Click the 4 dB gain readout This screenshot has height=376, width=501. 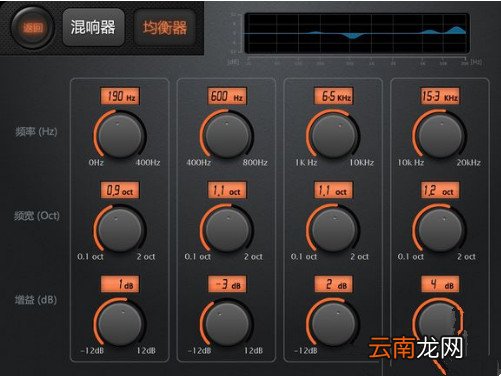tap(440, 284)
